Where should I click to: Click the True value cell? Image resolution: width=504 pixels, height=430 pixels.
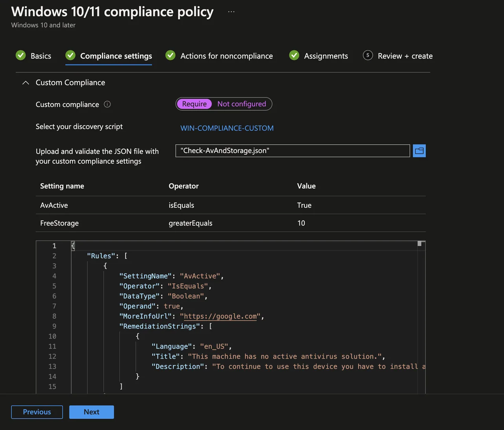[x=304, y=205]
